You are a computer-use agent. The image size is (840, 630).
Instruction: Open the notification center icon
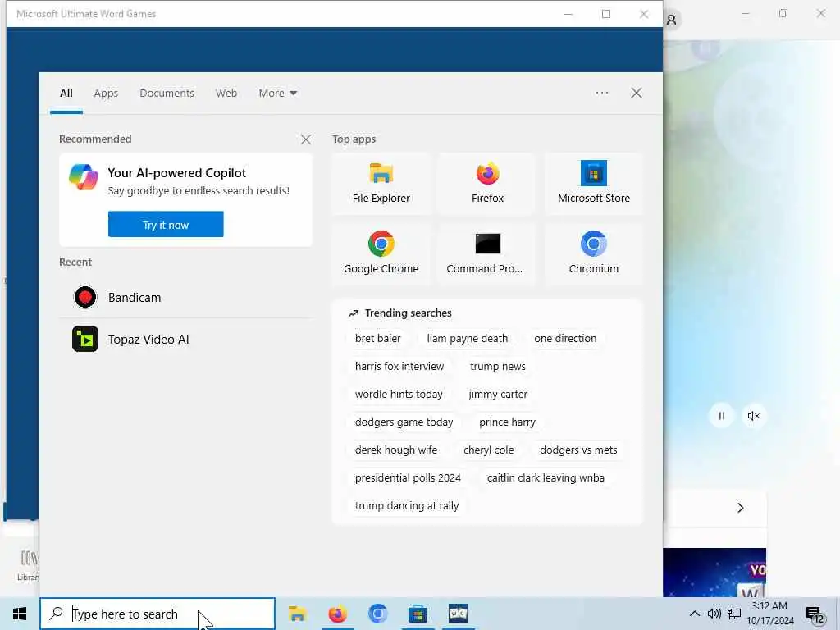[x=815, y=614]
